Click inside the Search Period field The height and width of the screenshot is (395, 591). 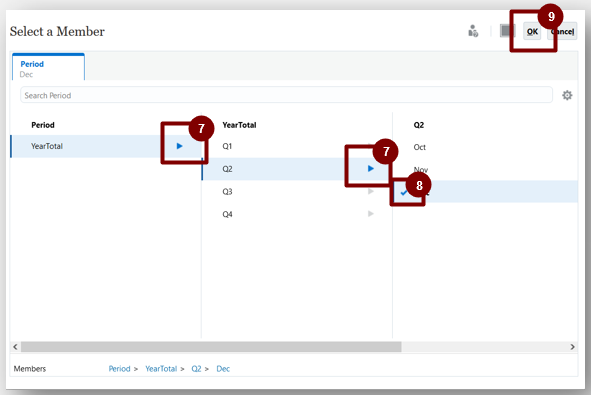286,95
